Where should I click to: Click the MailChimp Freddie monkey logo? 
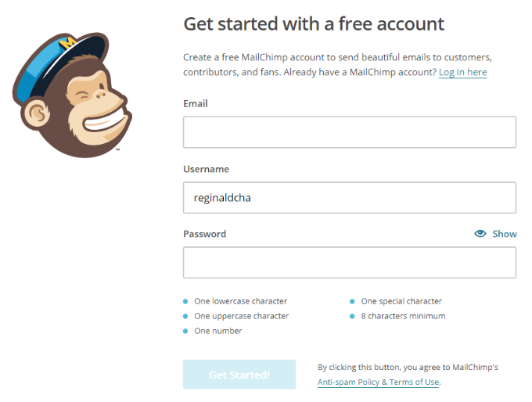pos(72,95)
